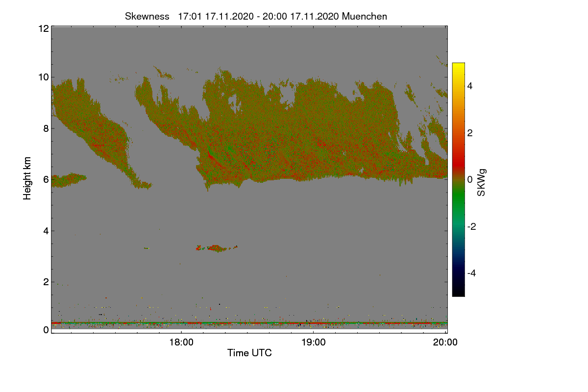
Task: Click the Skewness plot title text
Action: point(256,16)
